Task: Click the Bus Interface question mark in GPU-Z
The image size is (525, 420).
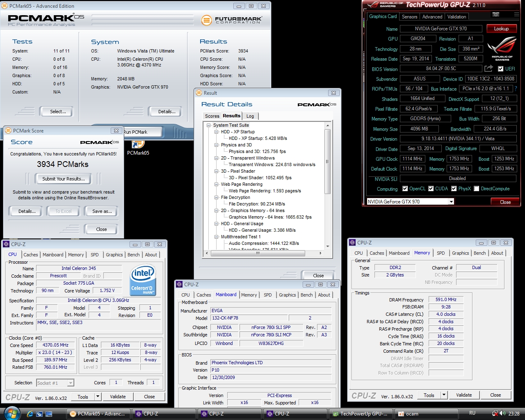Action: [x=516, y=89]
